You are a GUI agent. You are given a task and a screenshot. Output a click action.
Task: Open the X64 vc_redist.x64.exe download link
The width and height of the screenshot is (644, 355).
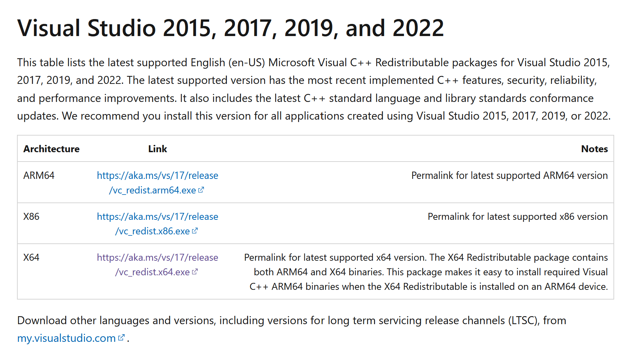tap(157, 265)
